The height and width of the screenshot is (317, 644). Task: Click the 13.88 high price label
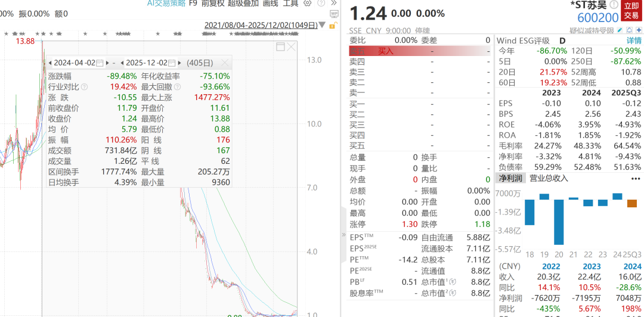26,41
